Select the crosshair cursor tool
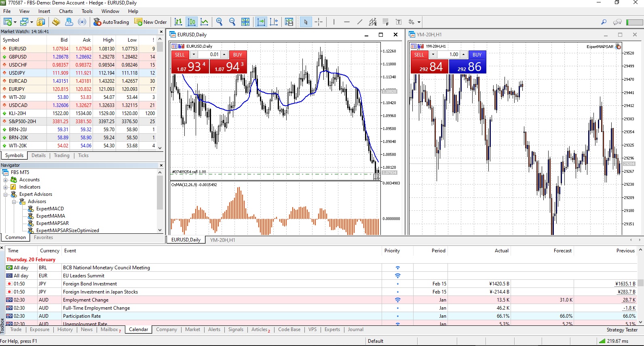The image size is (644, 346). [x=319, y=22]
